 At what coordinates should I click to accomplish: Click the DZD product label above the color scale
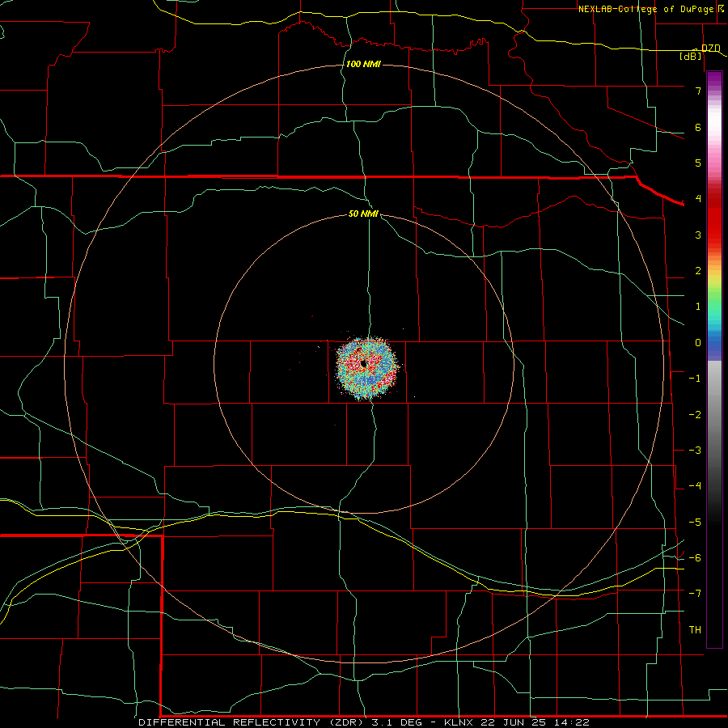(710, 48)
